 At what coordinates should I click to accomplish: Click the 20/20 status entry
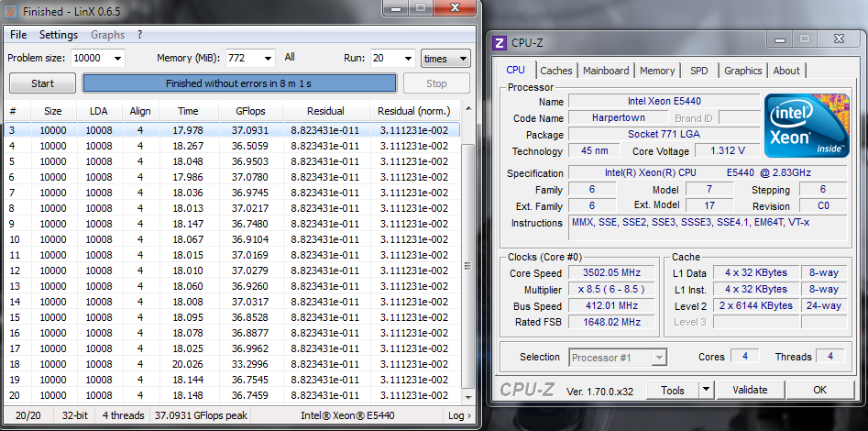pyautogui.click(x=27, y=414)
